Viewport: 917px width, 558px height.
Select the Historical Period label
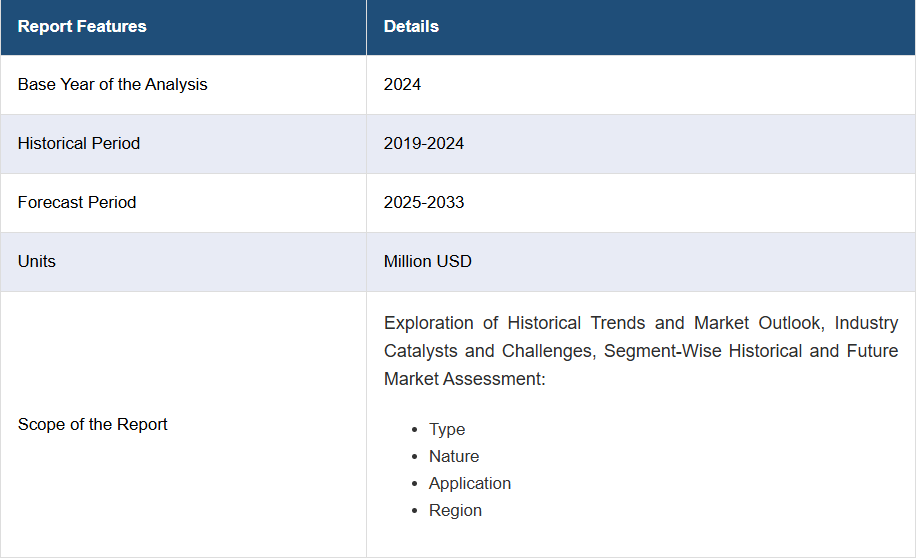(78, 143)
